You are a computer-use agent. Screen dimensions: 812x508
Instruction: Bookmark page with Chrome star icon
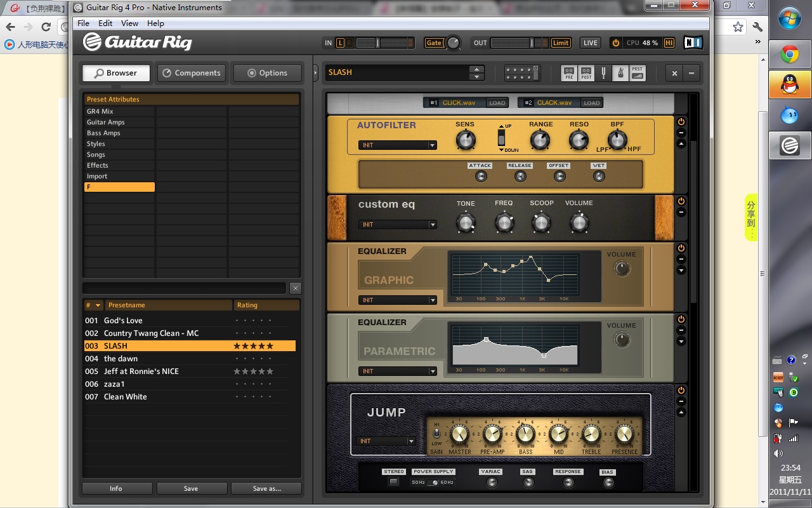coord(738,27)
